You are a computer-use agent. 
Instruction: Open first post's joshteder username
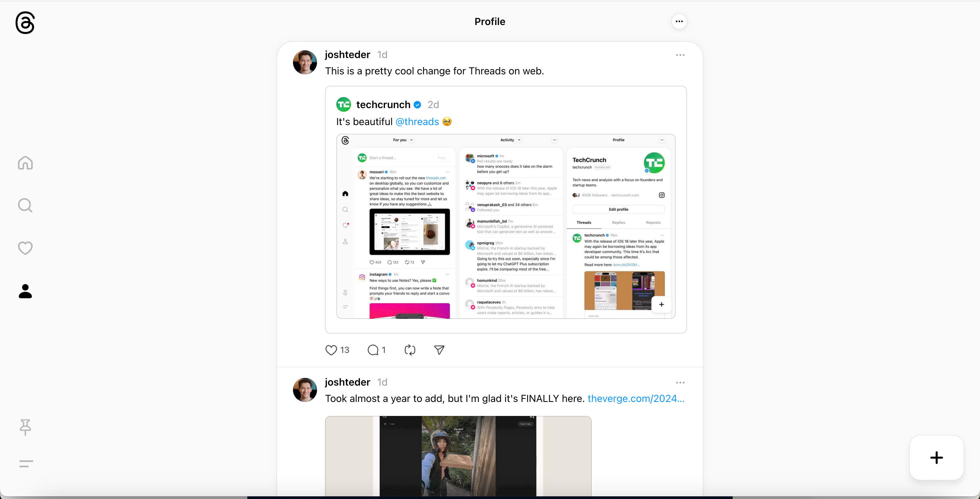[x=347, y=54]
